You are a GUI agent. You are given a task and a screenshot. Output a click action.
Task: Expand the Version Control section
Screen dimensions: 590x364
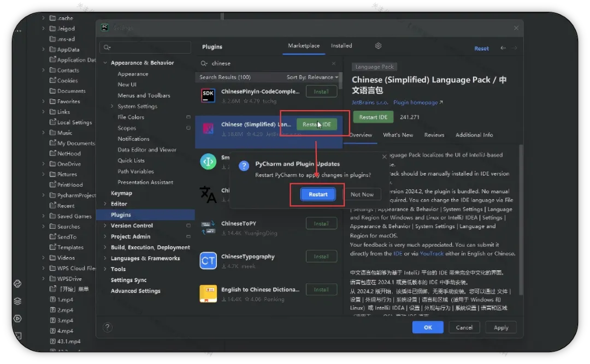pyautogui.click(x=105, y=225)
